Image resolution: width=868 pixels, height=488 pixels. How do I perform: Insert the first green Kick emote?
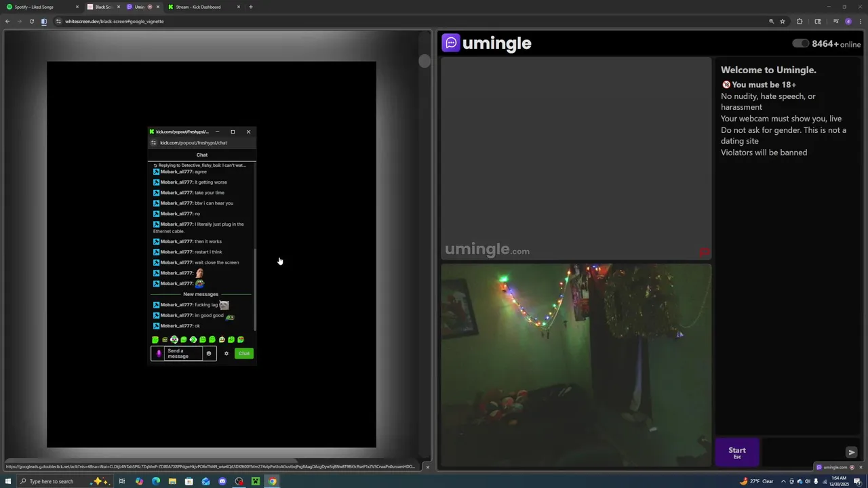(x=155, y=340)
